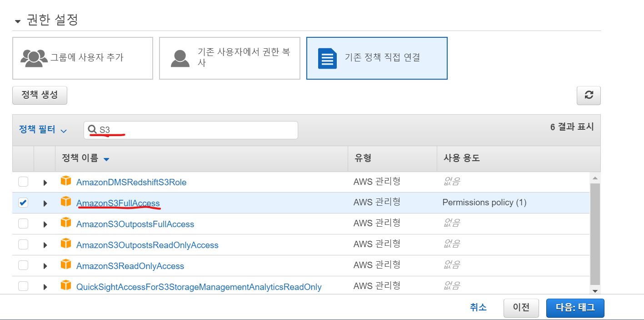Expand QuickSightAccessForS3StorageManagementAnalyticsReadOnly policy details

point(45,287)
